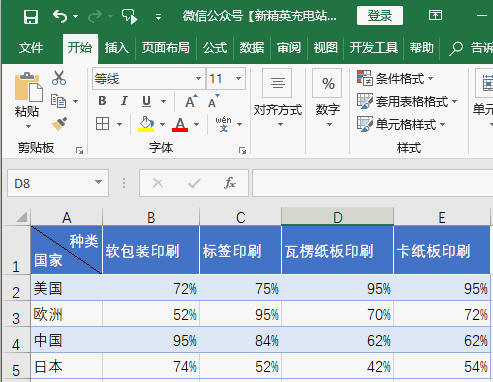493x382 pixels.
Task: Expand underline style dropdown arrow
Action: click(x=163, y=101)
